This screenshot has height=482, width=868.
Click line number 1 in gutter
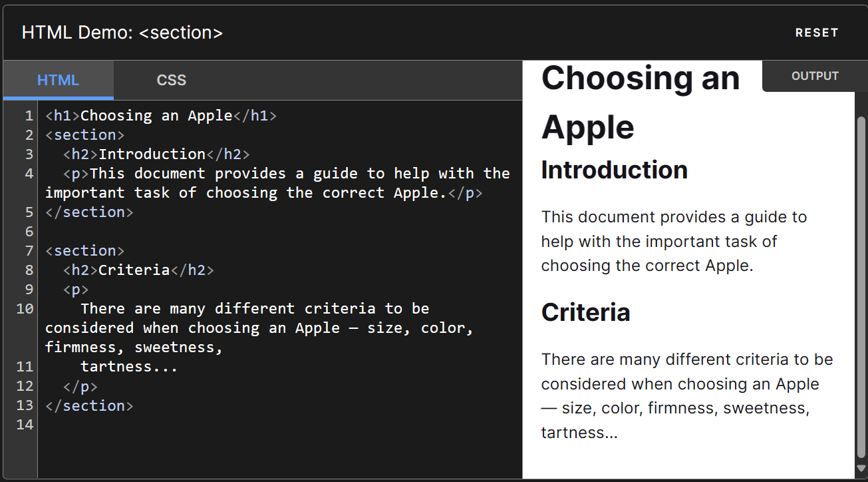click(x=29, y=116)
